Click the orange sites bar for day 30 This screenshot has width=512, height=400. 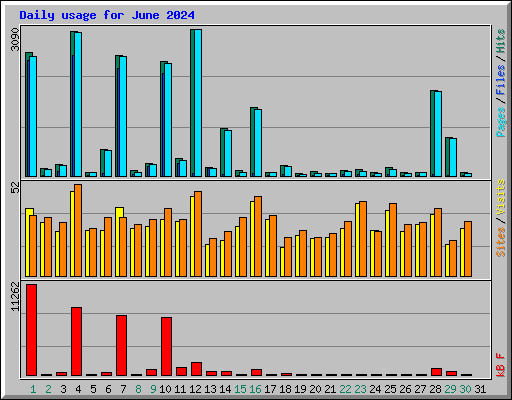click(x=468, y=249)
